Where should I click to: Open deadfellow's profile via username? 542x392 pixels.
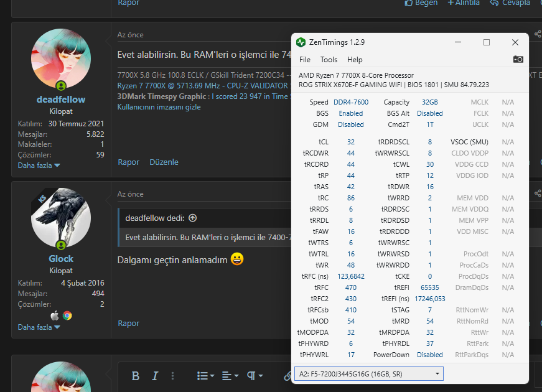click(x=61, y=100)
